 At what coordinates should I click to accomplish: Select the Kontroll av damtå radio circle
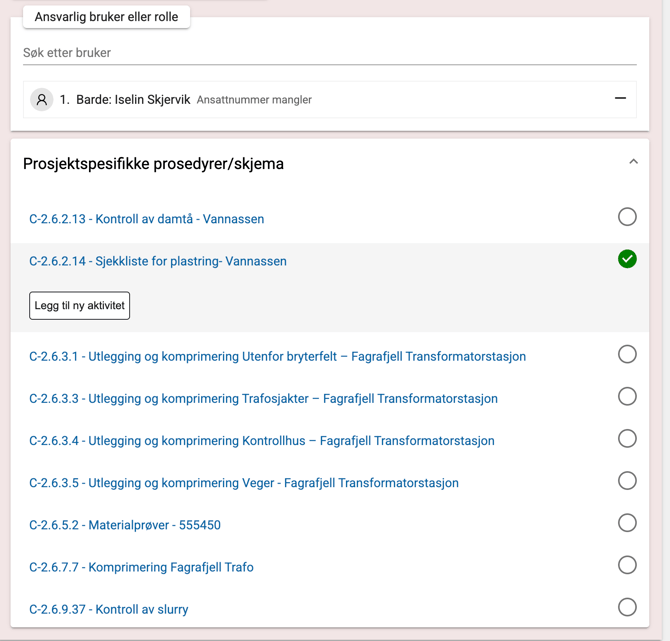tap(627, 217)
